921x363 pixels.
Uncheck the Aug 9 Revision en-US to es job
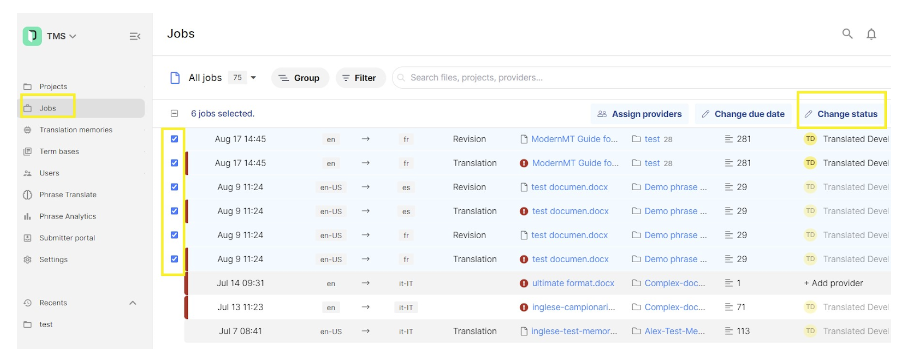(174, 187)
